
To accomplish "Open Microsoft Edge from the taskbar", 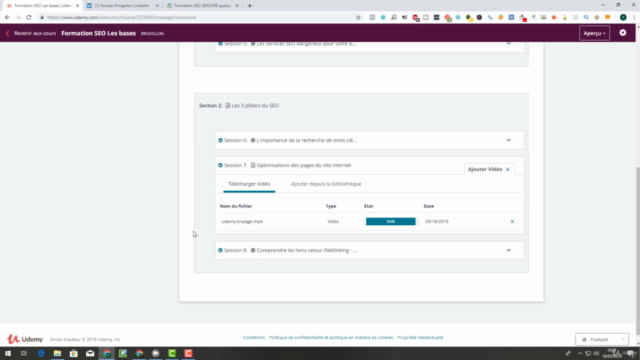I will [41, 353].
